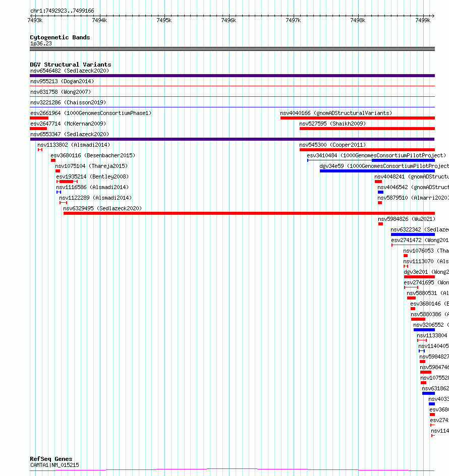Click the nsv4048241 variant label

tap(412, 176)
